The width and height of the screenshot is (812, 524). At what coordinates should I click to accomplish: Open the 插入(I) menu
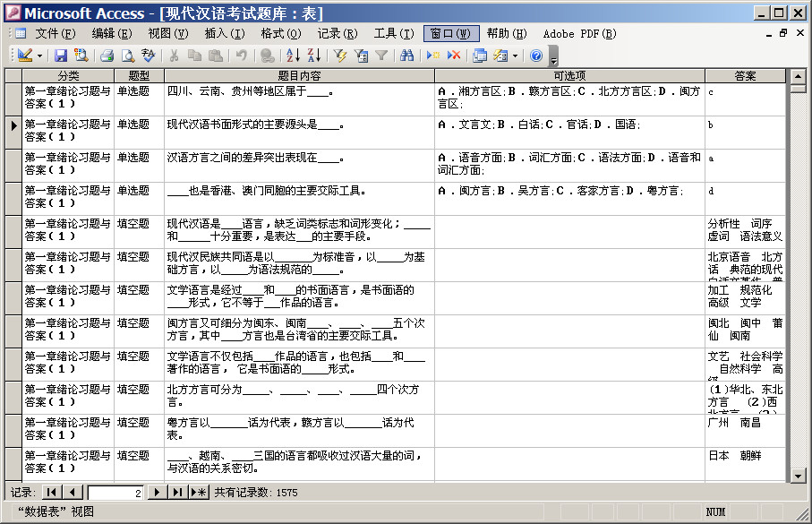[224, 34]
